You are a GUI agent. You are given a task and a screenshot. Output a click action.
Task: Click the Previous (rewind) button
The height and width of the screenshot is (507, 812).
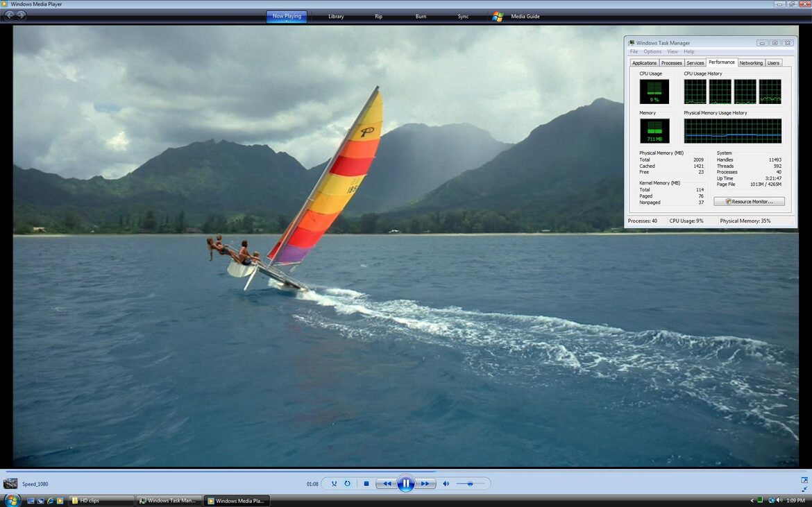(387, 483)
